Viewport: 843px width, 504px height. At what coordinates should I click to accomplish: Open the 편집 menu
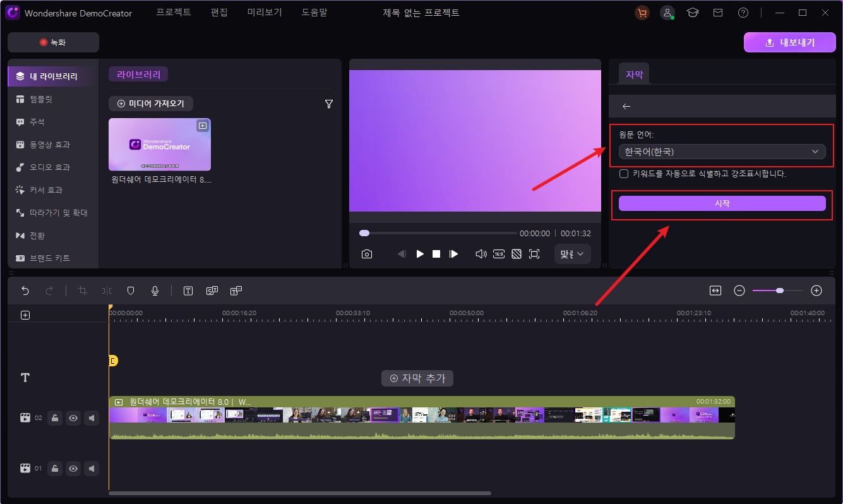(x=219, y=13)
